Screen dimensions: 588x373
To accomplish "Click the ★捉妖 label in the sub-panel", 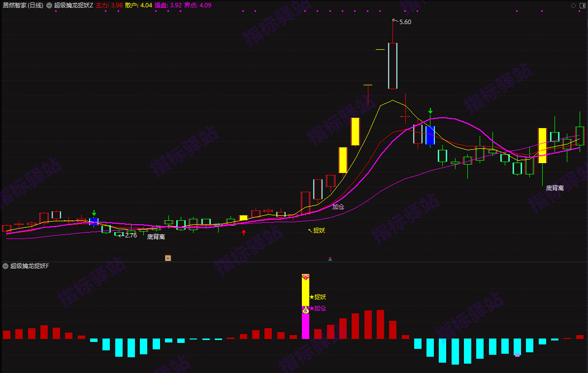I will (x=318, y=297).
